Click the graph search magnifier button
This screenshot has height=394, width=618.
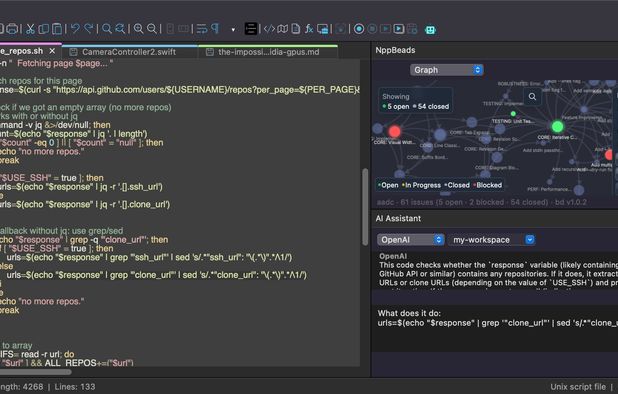tap(532, 96)
